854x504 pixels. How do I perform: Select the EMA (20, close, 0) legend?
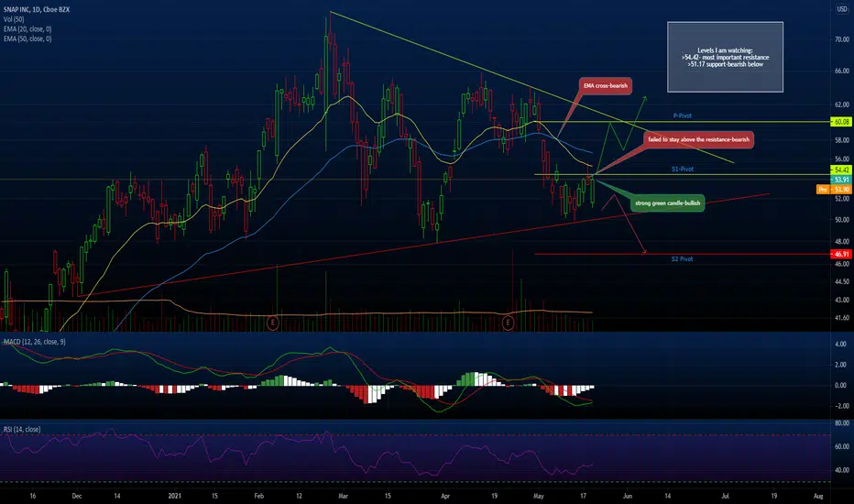(27, 29)
